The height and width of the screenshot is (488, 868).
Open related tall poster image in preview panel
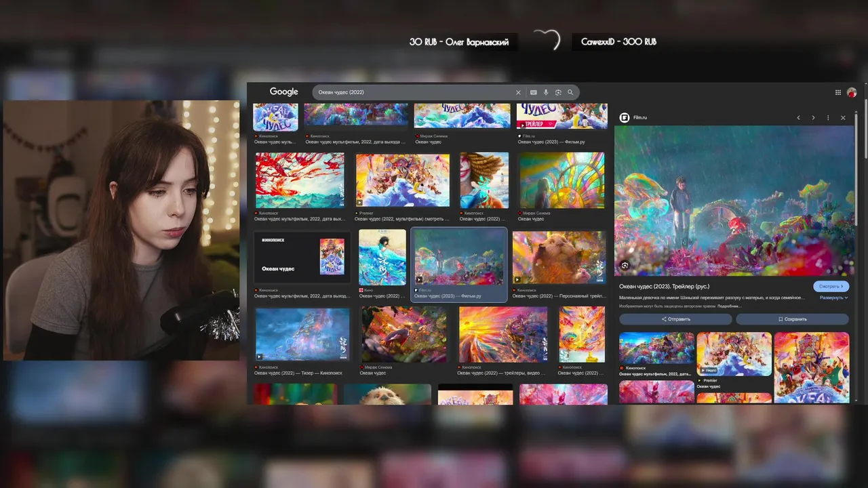click(812, 367)
